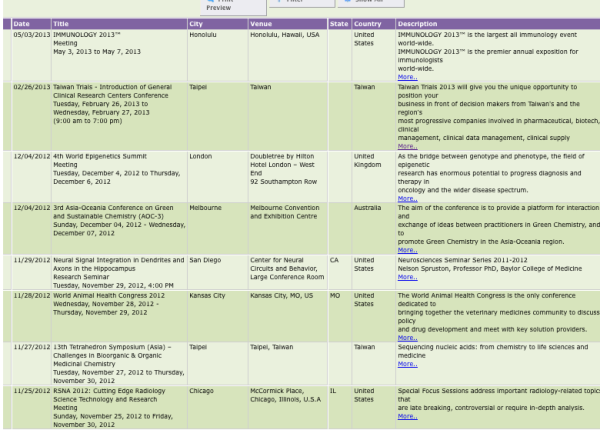The image size is (600, 430).
Task: Open More link for RSNA 2012 description
Action: pos(406,415)
